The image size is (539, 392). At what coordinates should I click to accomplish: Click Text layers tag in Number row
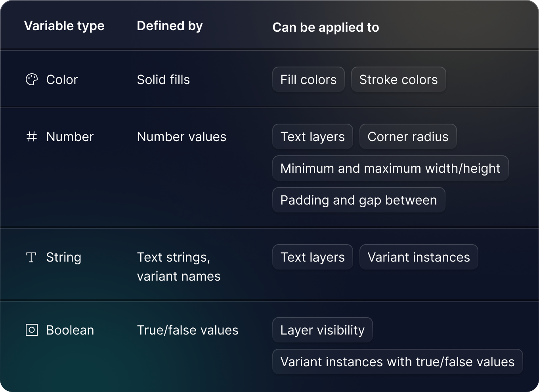pyautogui.click(x=313, y=137)
